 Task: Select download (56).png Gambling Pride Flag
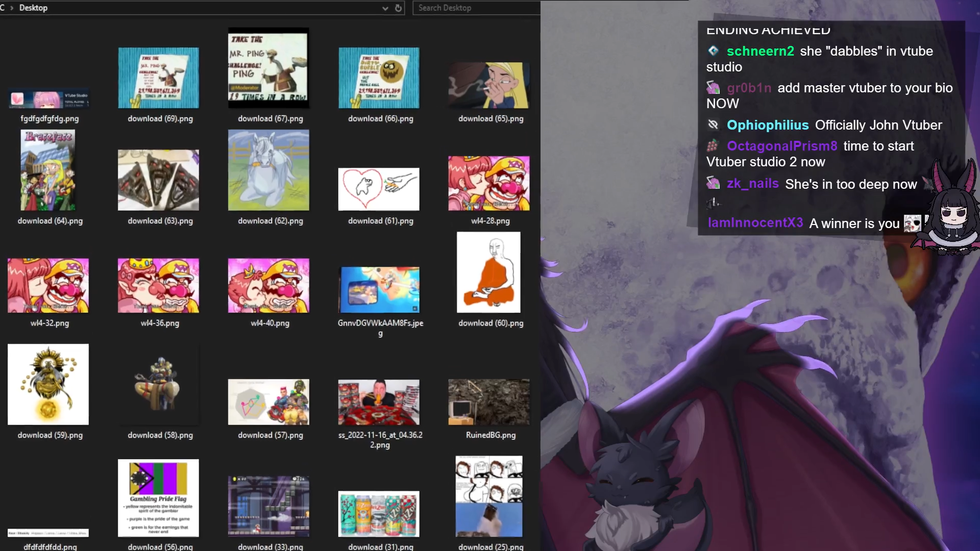click(x=158, y=498)
